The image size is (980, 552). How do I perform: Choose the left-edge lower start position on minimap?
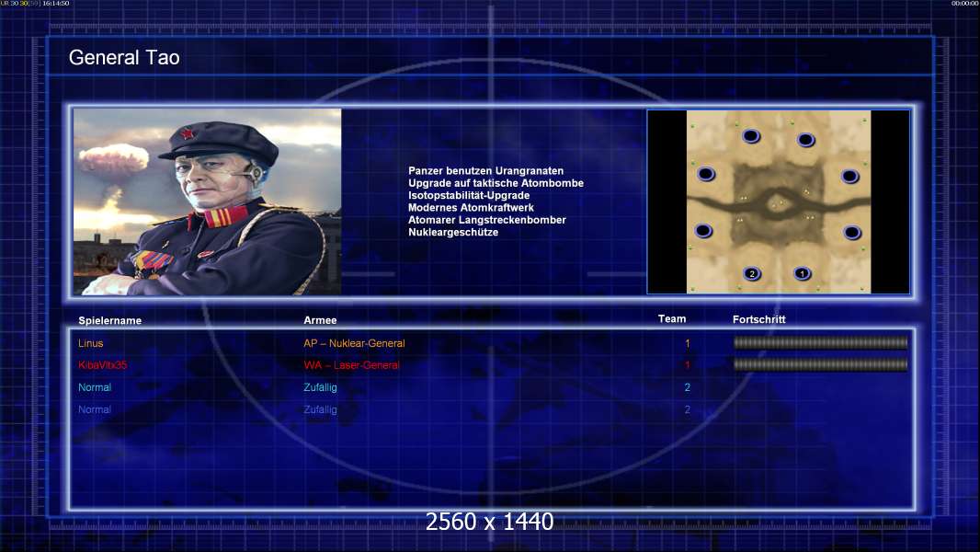click(703, 231)
